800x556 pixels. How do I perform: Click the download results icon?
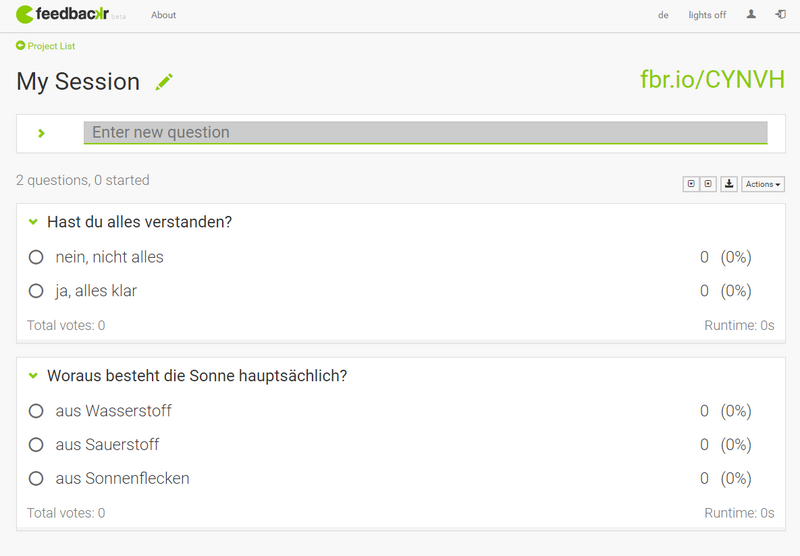coord(729,184)
